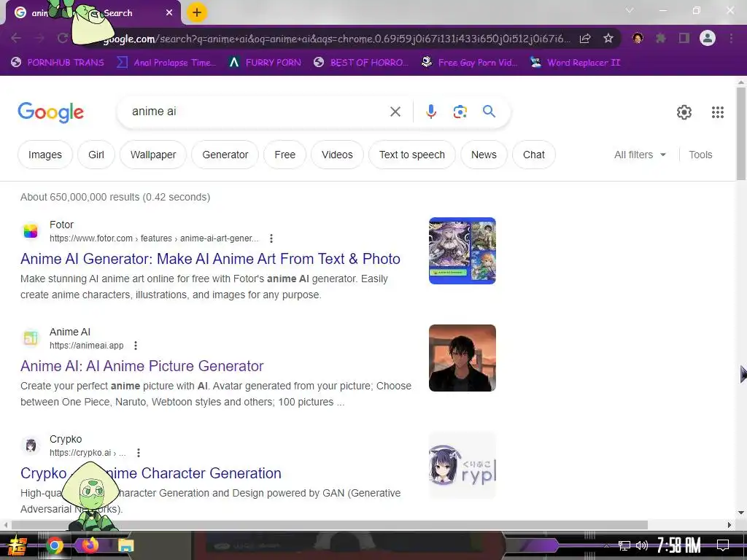747x560 pixels.
Task: Open the Word Replacer II bookmark
Action: [575, 63]
